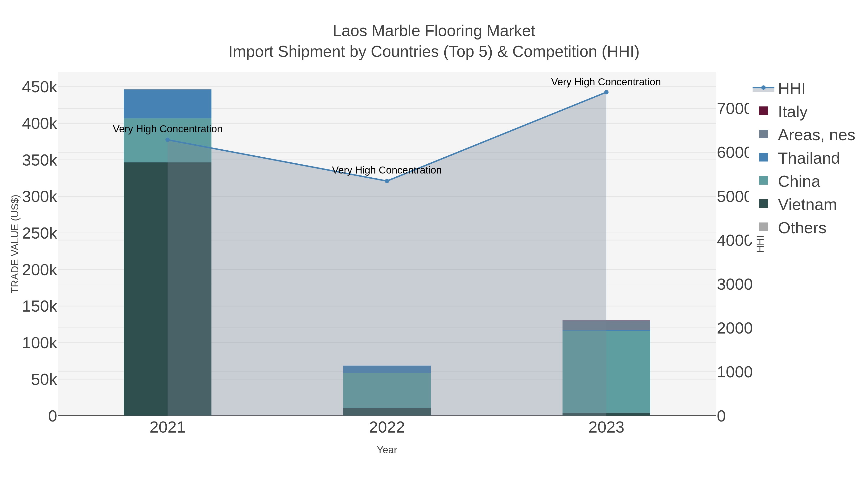
Task: Click the 2021 Vietnam bar segment
Action: tap(168, 289)
